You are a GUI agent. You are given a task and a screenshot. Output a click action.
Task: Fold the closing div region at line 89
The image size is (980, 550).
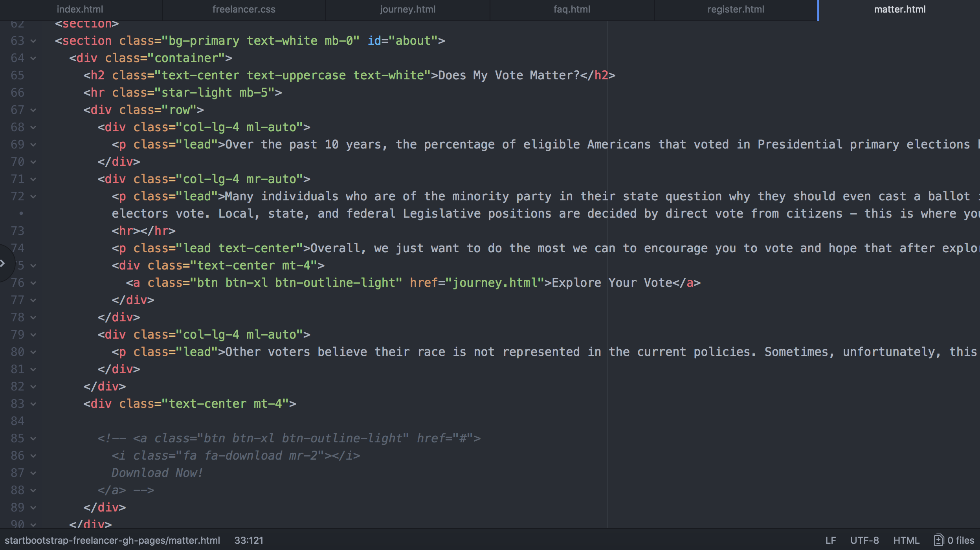(x=33, y=507)
